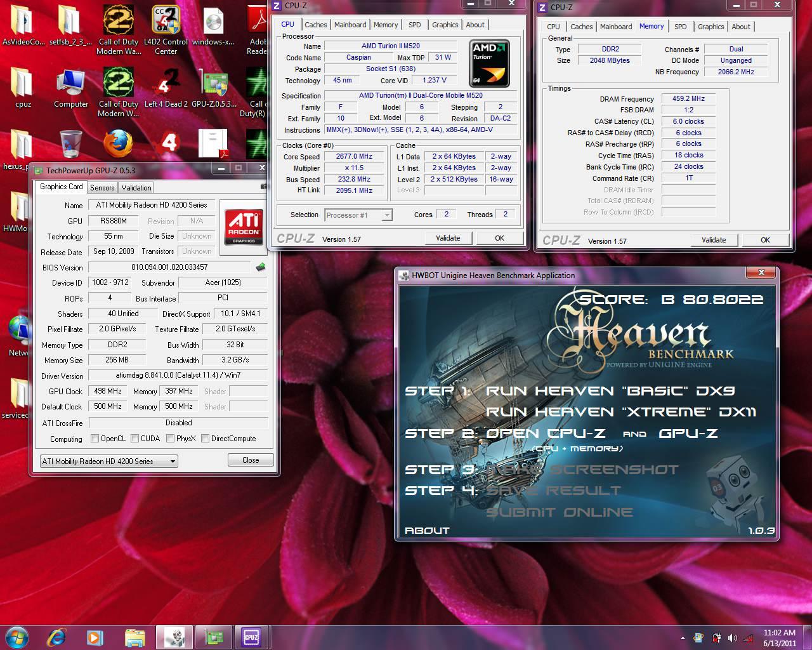The width and height of the screenshot is (812, 650).
Task: Click Run Heaven "Xtreme" DX11
Action: tap(620, 412)
